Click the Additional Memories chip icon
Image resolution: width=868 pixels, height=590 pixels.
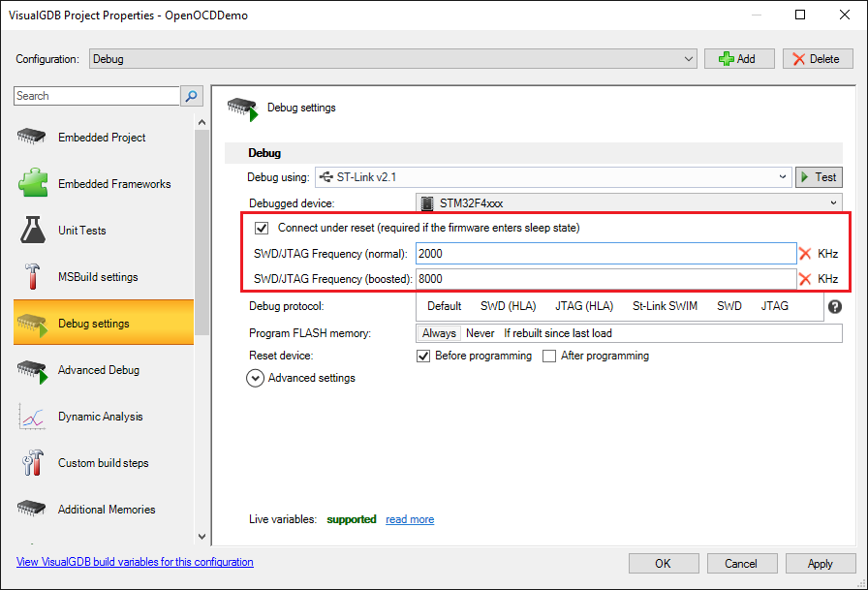point(32,508)
